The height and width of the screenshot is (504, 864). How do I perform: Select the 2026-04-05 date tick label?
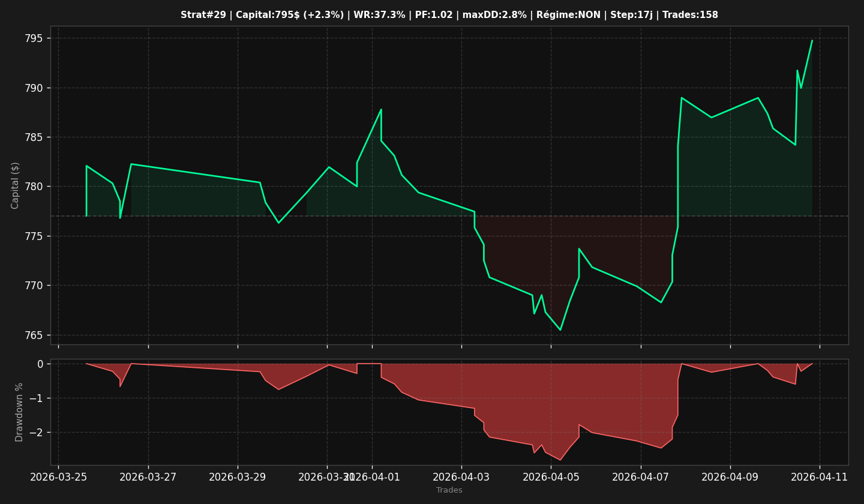[551, 477]
